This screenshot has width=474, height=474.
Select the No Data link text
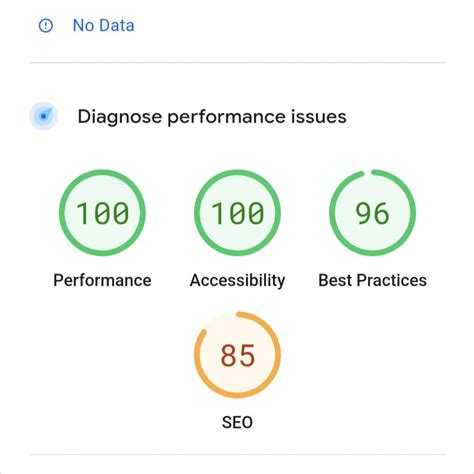coord(104,25)
